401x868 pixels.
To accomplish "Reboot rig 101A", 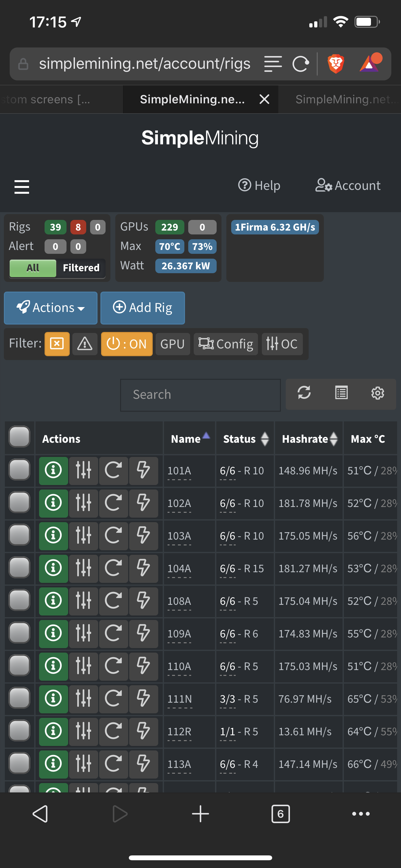I will click(113, 470).
